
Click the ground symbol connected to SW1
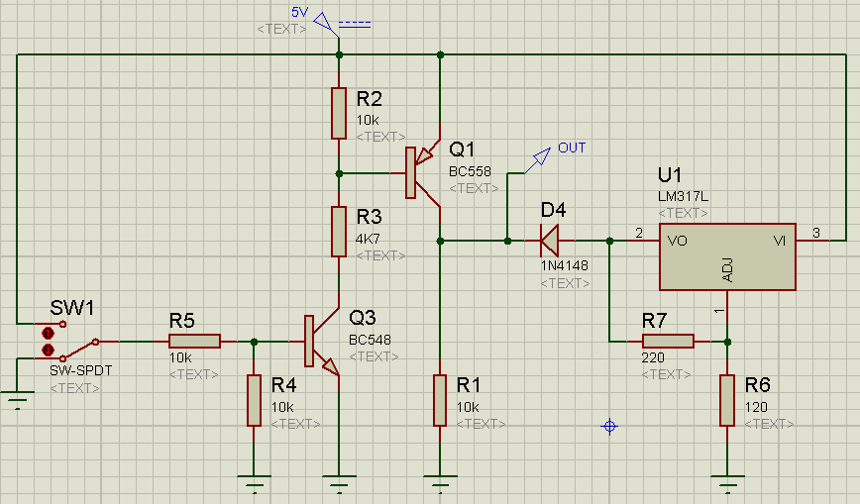tap(17, 400)
